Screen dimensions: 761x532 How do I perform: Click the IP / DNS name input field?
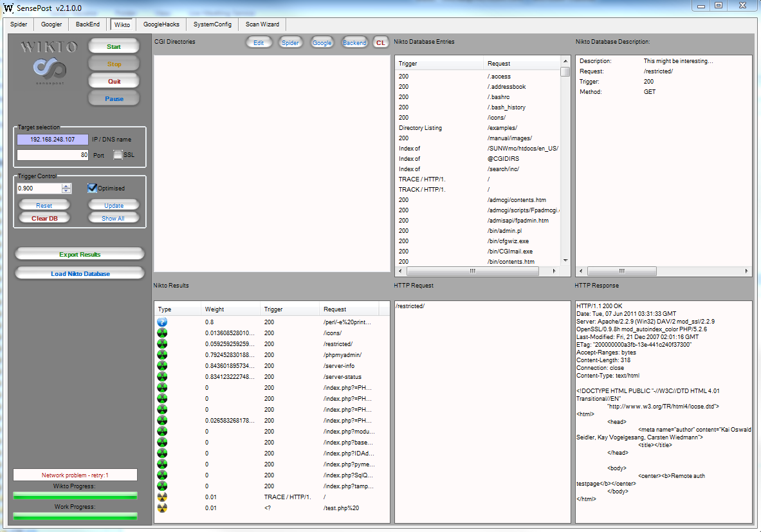[x=53, y=140]
